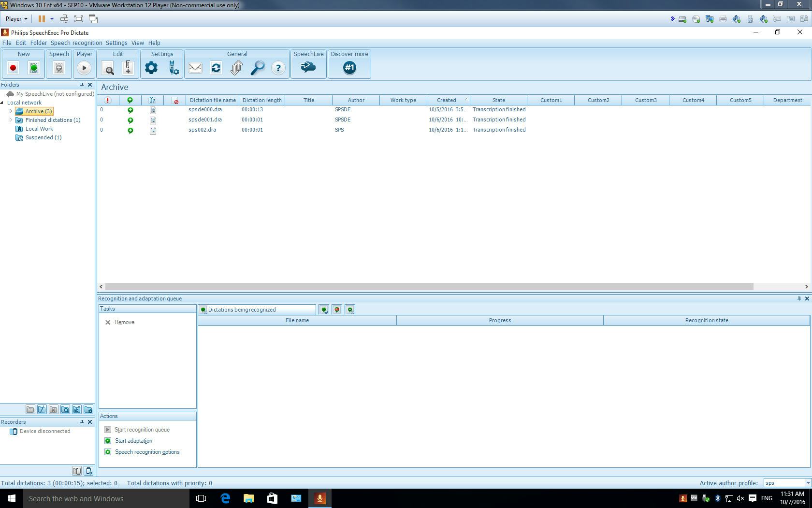Unpin the Recorders panel
The image size is (812, 508).
[x=82, y=422]
